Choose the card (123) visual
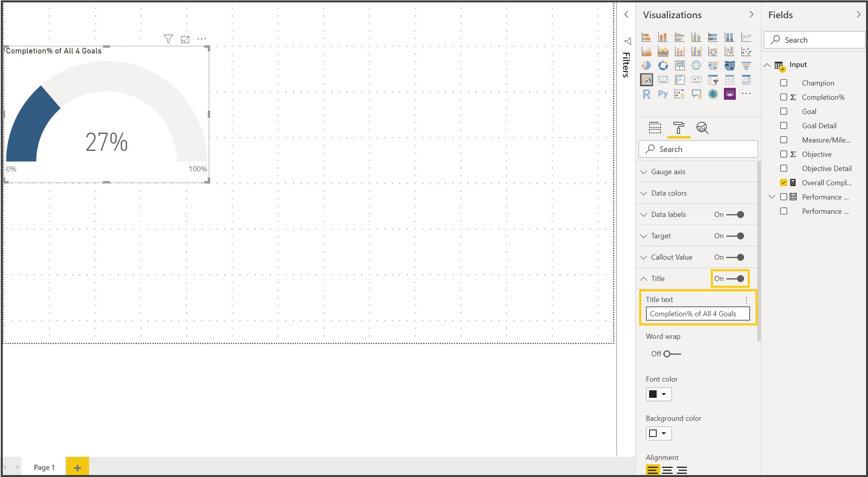The width and height of the screenshot is (868, 477). tap(663, 80)
